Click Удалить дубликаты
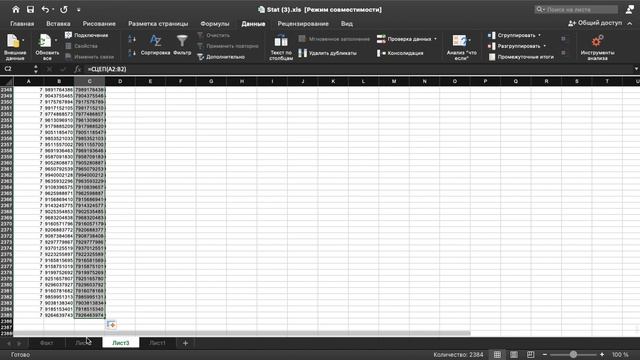This screenshot has height=360, width=640. [327, 53]
